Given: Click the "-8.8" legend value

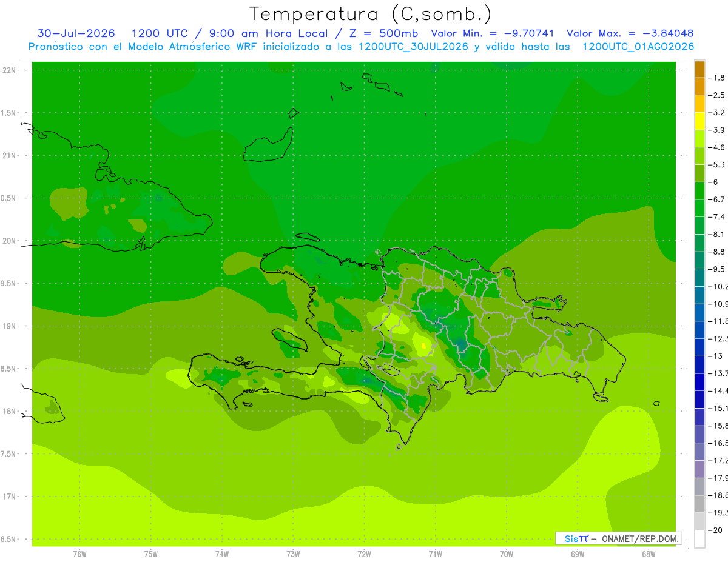Looking at the screenshot, I should tap(717, 252).
